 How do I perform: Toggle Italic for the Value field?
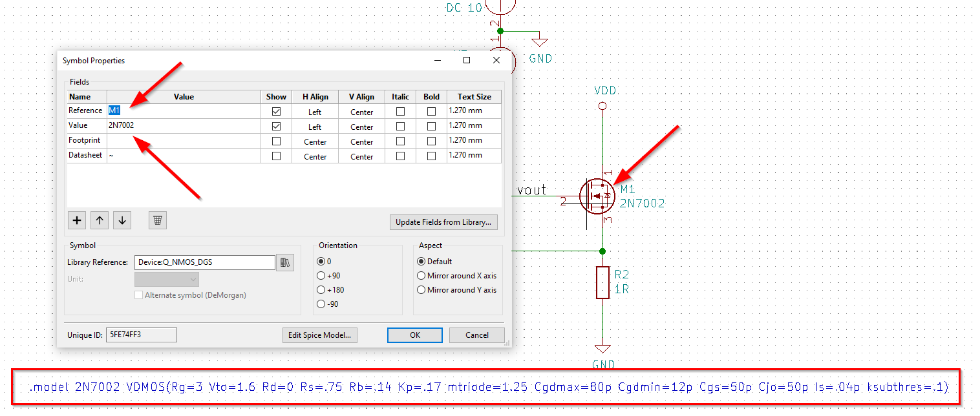[x=400, y=127]
